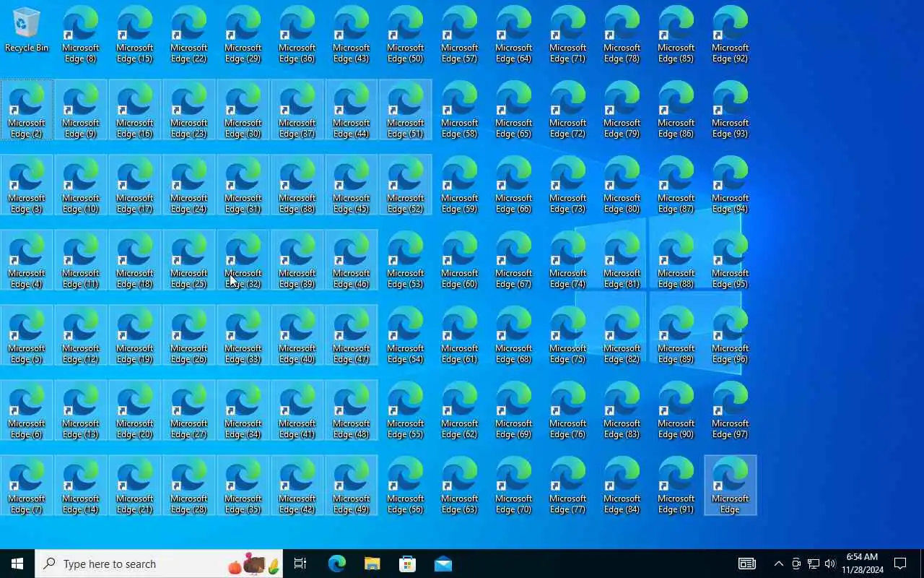Select Microsoft Edge (24) desktop icon
924x578 pixels.
[189, 185]
